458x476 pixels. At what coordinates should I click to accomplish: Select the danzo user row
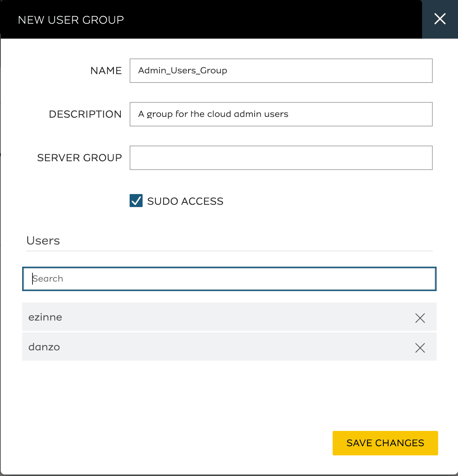coord(229,347)
